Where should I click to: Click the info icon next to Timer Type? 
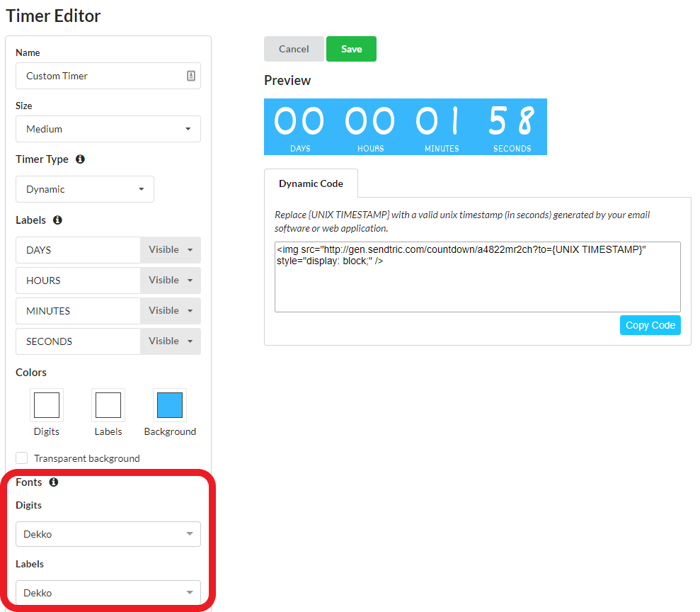click(x=80, y=159)
